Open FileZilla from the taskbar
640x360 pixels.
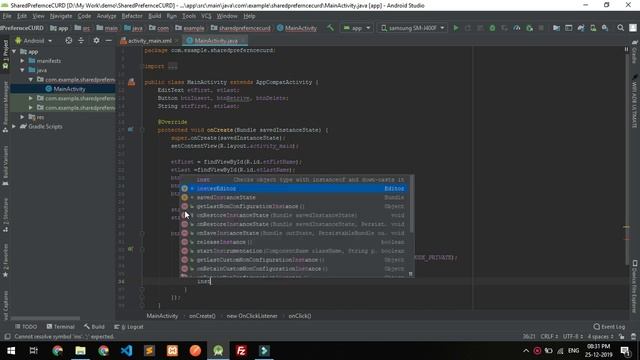click(241, 351)
